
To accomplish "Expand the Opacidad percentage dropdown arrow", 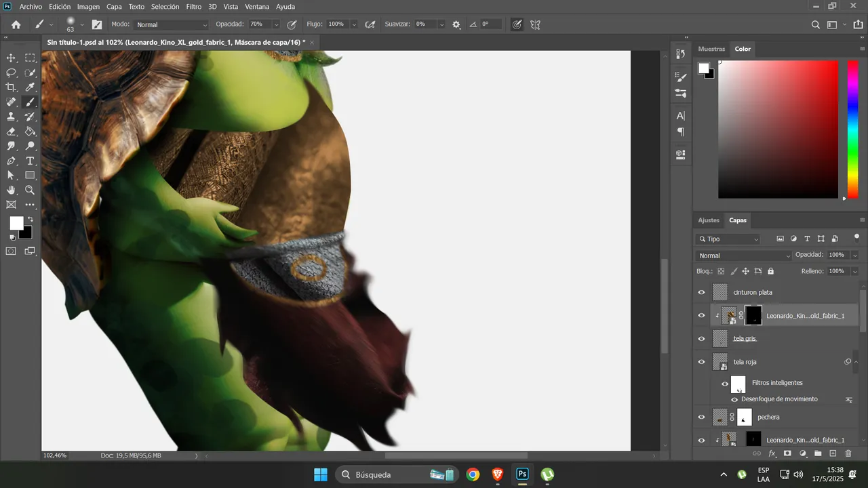I will pos(276,24).
